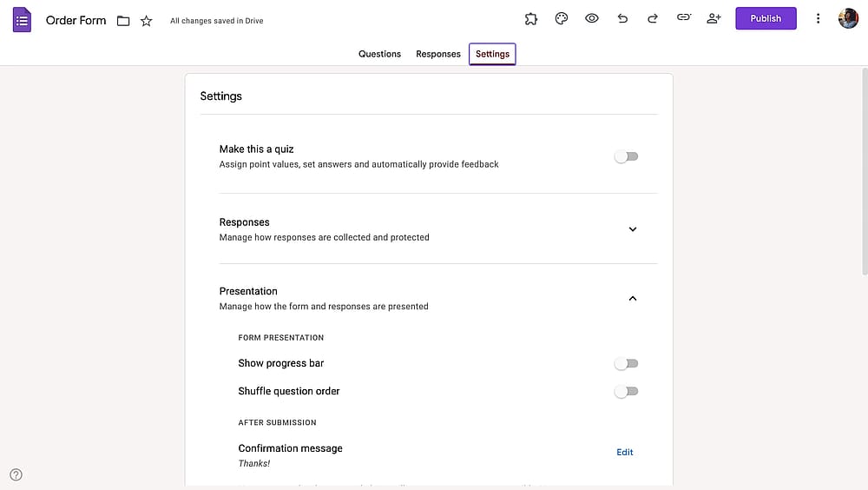
Task: Customize theme with palette icon
Action: coord(562,19)
